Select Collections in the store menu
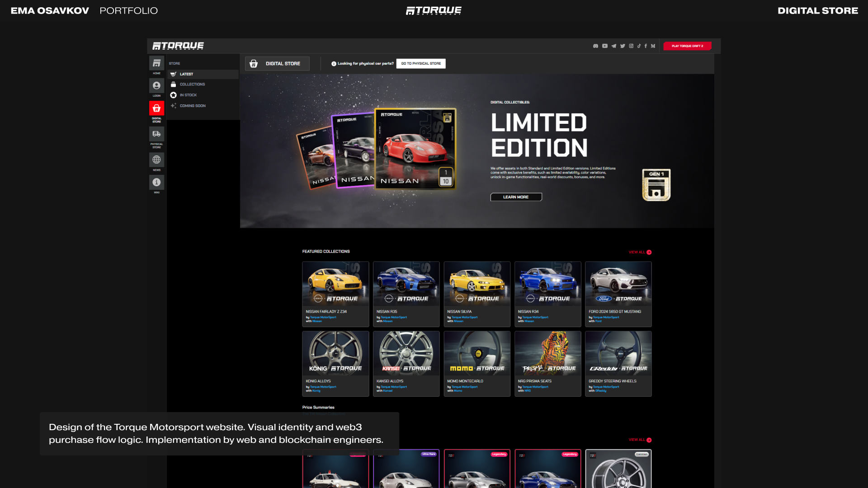Image resolution: width=868 pixels, height=488 pixels. pos(192,84)
